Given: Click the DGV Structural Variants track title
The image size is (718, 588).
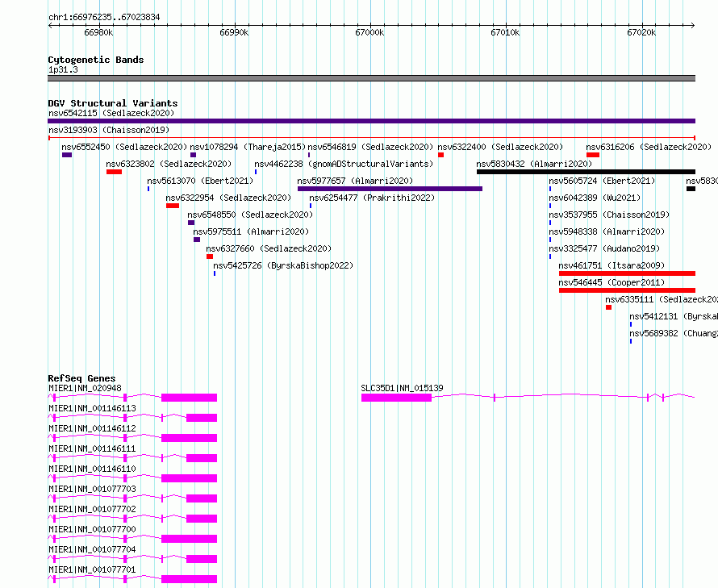Looking at the screenshot, I should tap(113, 103).
